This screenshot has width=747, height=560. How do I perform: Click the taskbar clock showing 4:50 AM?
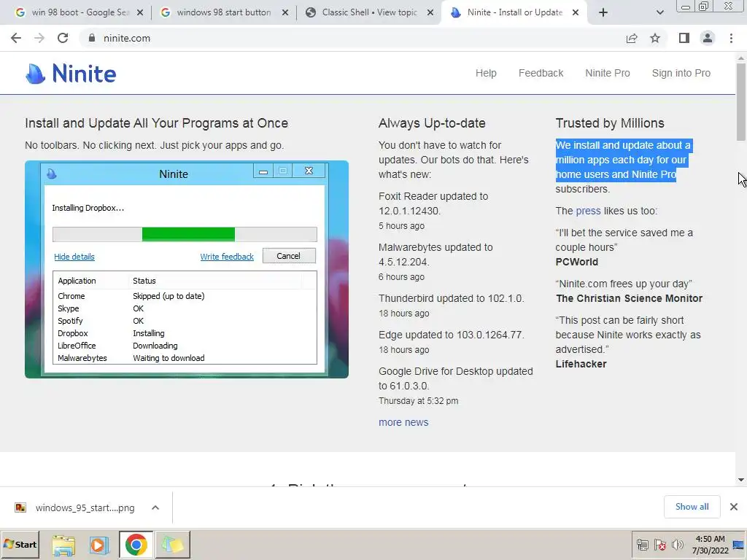710,545
